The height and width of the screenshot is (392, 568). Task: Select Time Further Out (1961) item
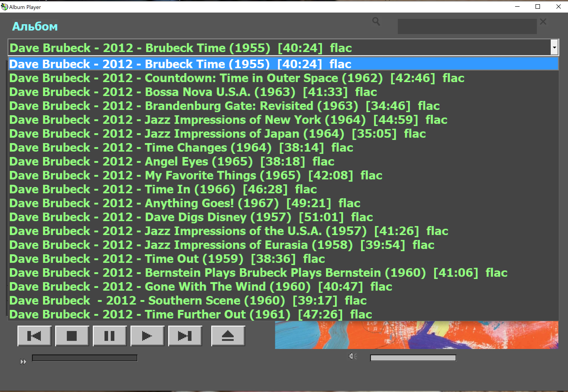tap(190, 314)
